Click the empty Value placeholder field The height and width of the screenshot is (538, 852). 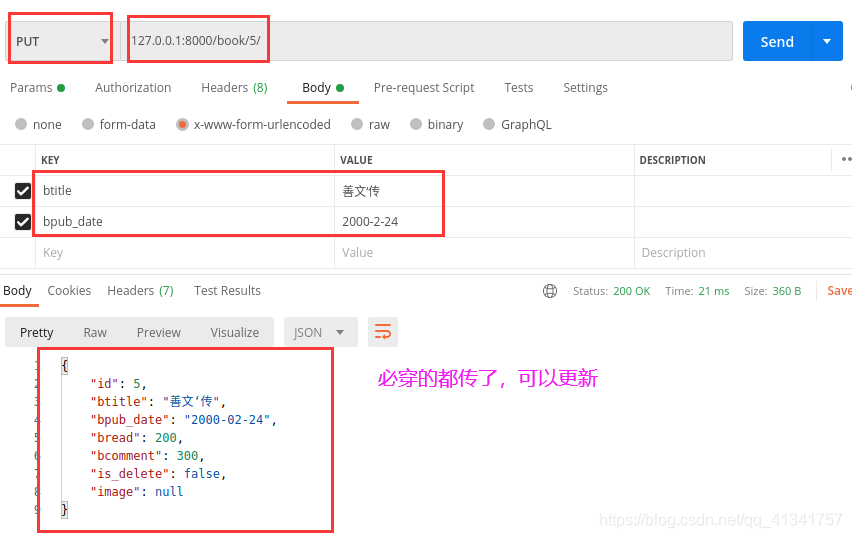point(484,253)
